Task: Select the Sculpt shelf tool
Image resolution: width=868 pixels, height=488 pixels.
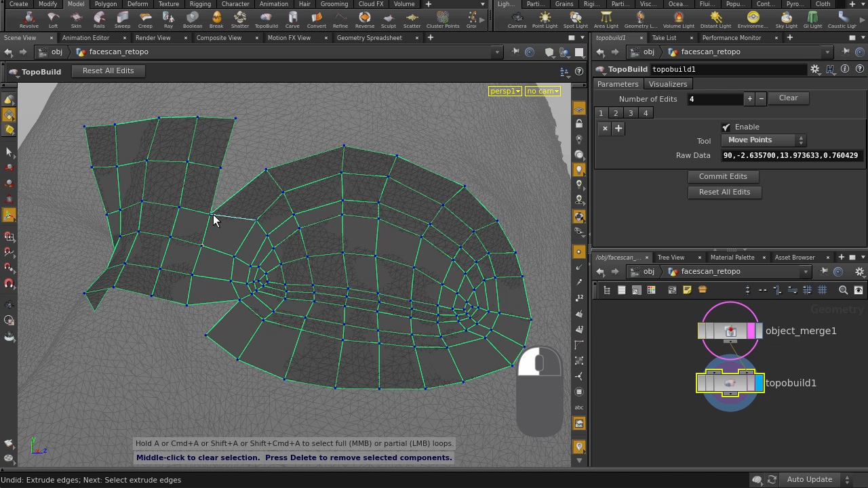Action: [389, 17]
